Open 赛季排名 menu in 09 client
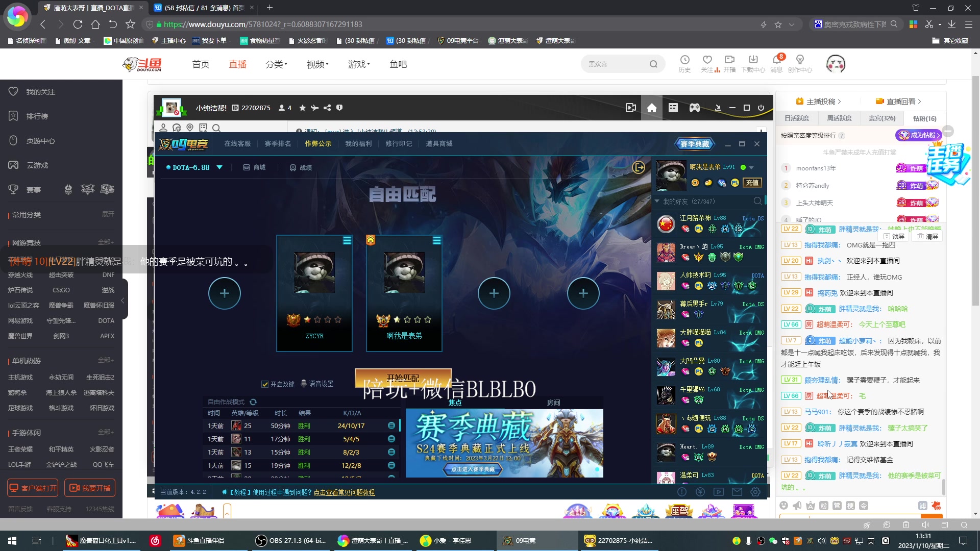Viewport: 980px width, 551px height. [278, 143]
